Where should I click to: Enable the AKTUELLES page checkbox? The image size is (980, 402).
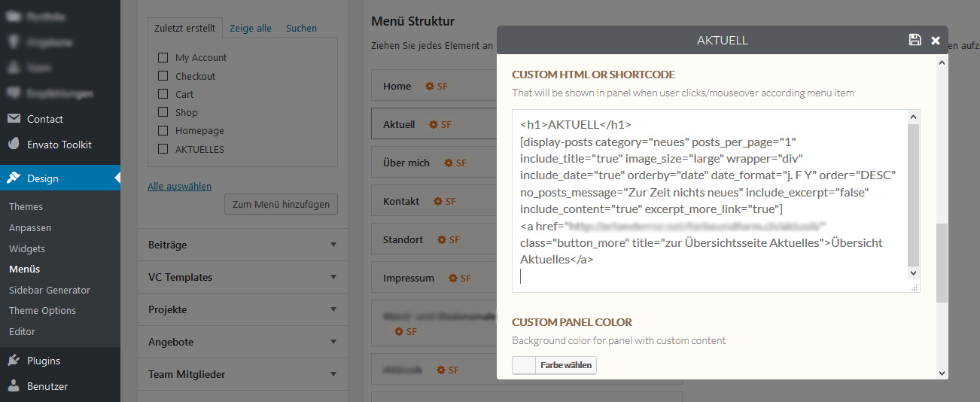point(163,149)
